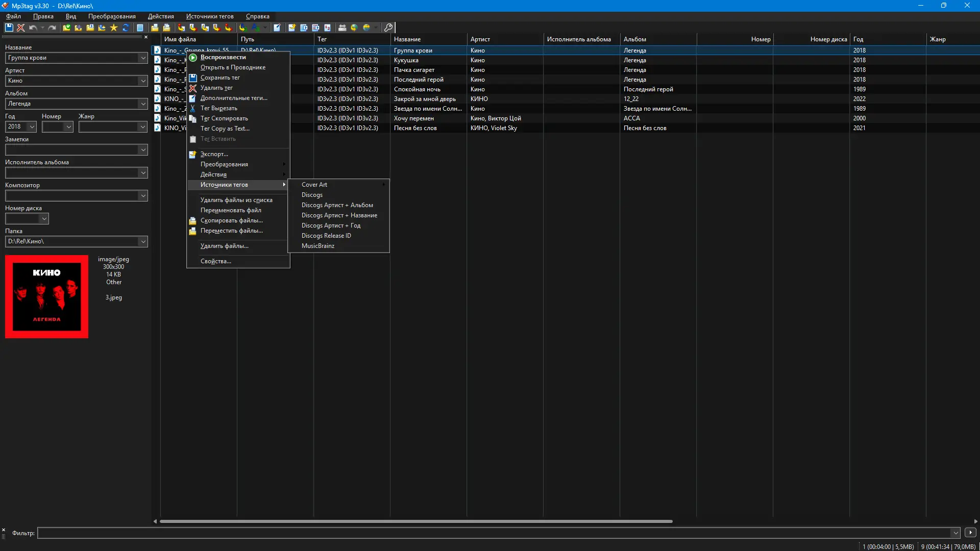Click the Альбом column header
980x551 pixels.
tap(635, 39)
